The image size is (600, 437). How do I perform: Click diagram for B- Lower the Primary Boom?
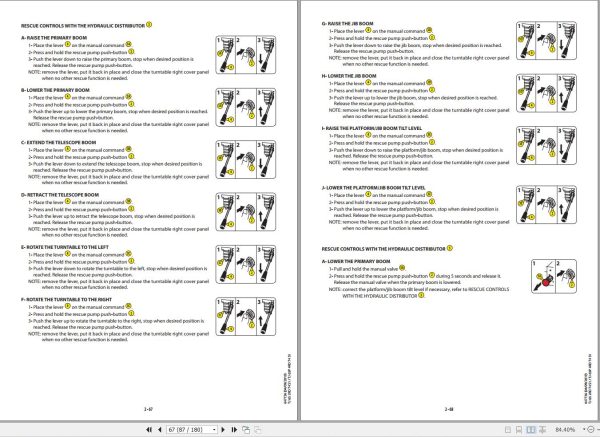[x=246, y=107]
